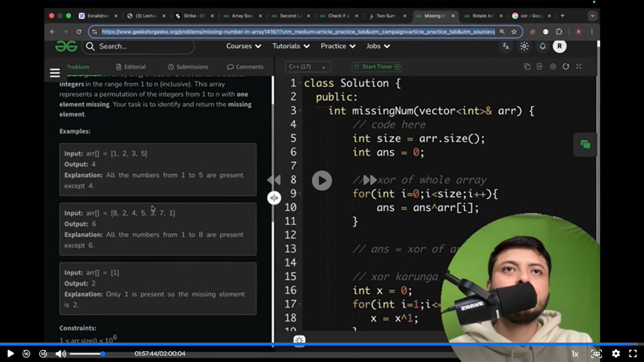Open the hamburger menu on GeeksforGeeks
The image size is (644, 362).
[x=55, y=73]
